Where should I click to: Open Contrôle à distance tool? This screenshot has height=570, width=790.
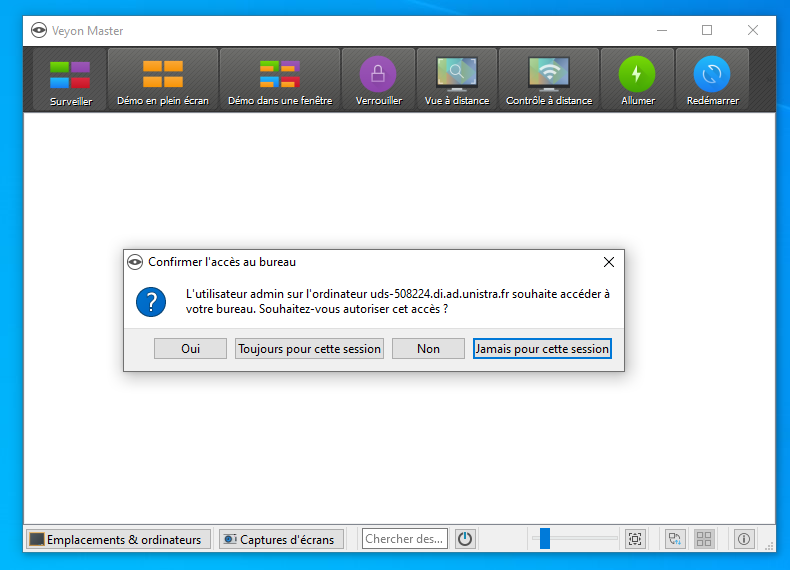tap(548, 80)
